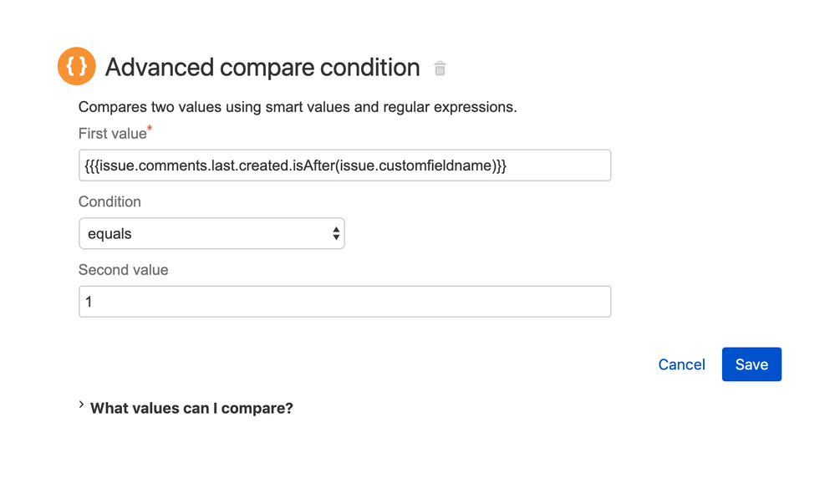Click the "Second value" field label

[x=123, y=270]
